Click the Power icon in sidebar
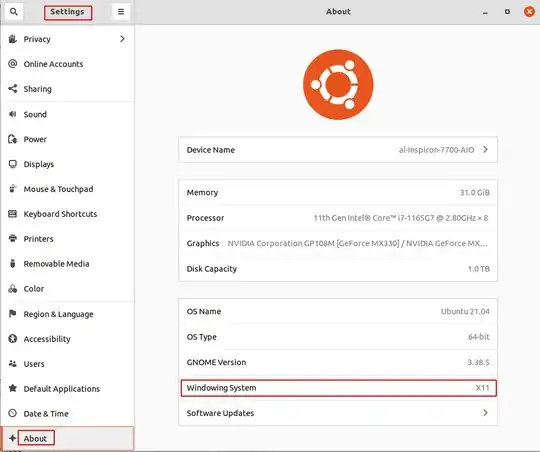Image resolution: width=540 pixels, height=452 pixels. coord(13,139)
